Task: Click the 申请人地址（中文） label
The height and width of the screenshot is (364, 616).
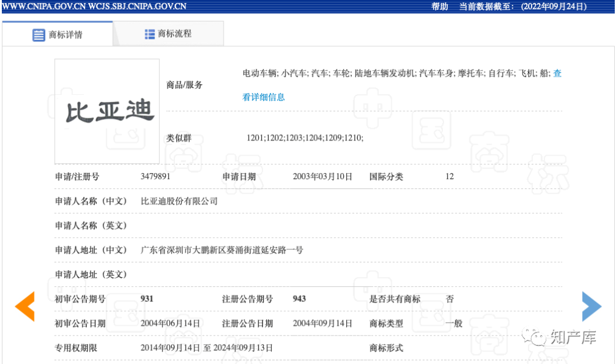Action: tap(91, 249)
